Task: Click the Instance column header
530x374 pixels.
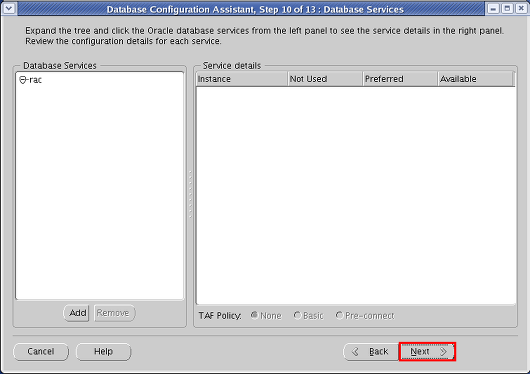Action: pyautogui.click(x=242, y=79)
